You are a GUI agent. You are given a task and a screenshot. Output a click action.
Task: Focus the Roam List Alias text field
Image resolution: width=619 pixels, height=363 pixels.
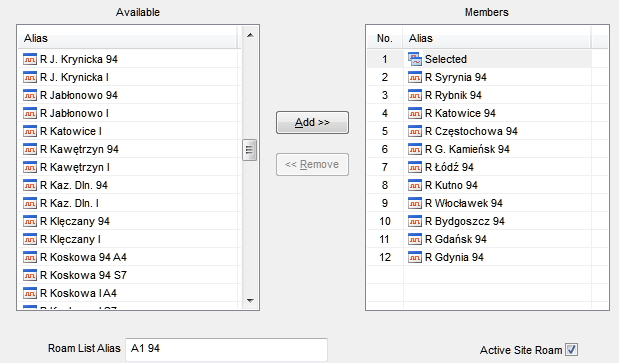click(x=226, y=349)
